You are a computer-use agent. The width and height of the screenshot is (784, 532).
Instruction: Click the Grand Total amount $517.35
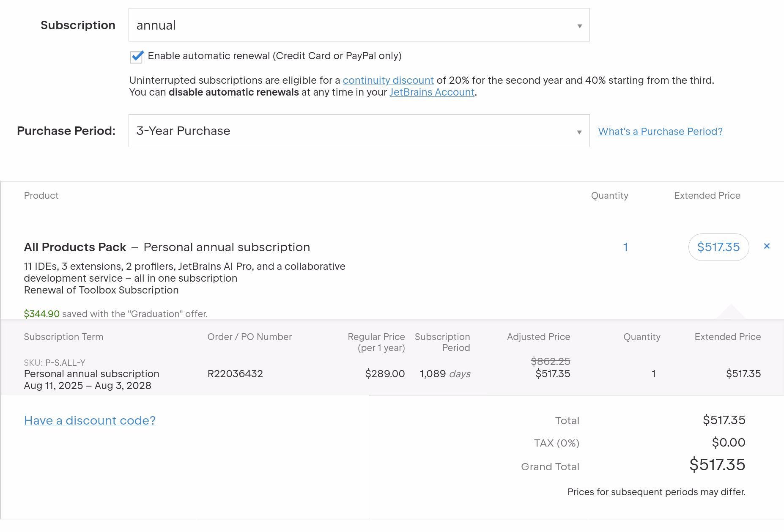pyautogui.click(x=717, y=465)
